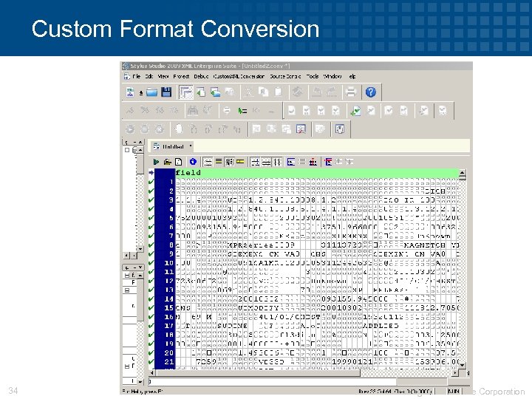The height and width of the screenshot is (399, 532).
Task: Click the NUM indicator in the status bar
Action: 454,391
